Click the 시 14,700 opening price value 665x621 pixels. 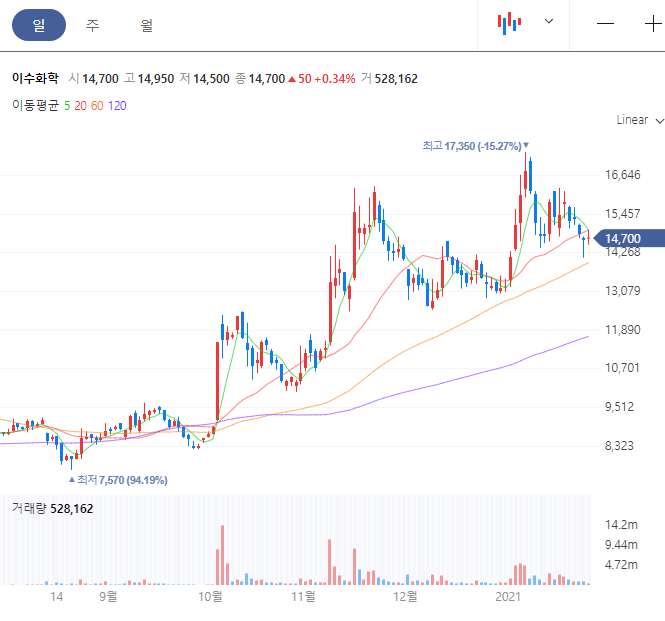tap(93, 78)
